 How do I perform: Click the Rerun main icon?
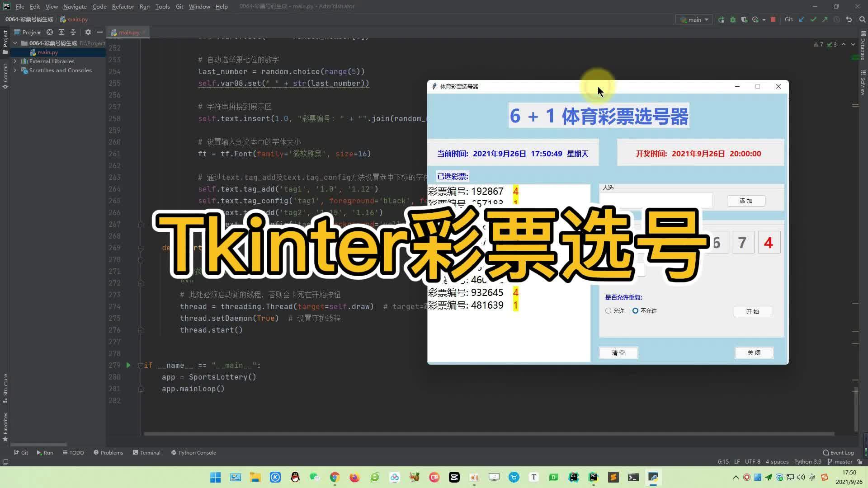[x=721, y=19]
